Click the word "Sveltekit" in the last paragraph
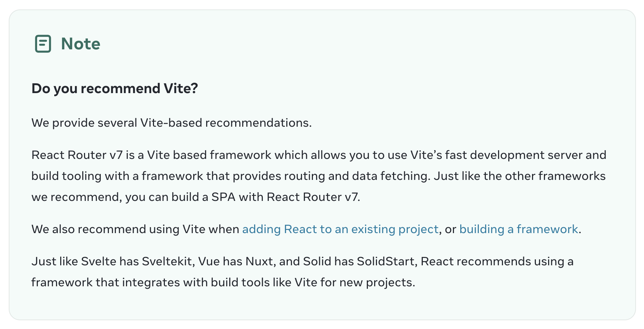 (x=168, y=261)
